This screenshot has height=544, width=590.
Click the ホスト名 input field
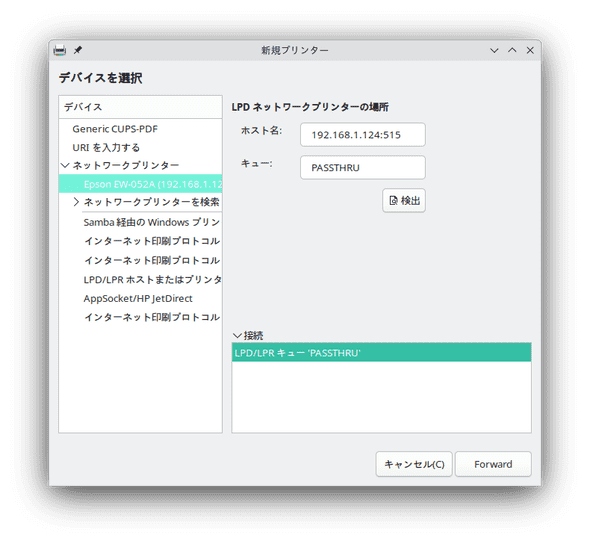pos(363,135)
